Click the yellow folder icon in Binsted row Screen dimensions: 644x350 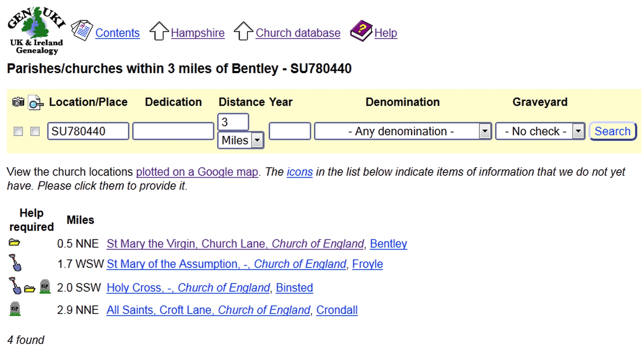pos(30,289)
